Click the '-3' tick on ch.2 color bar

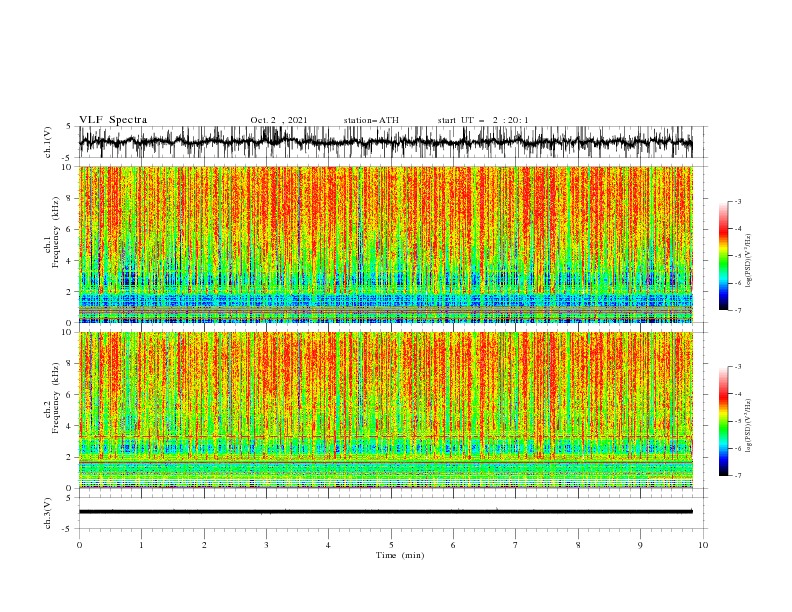738,367
